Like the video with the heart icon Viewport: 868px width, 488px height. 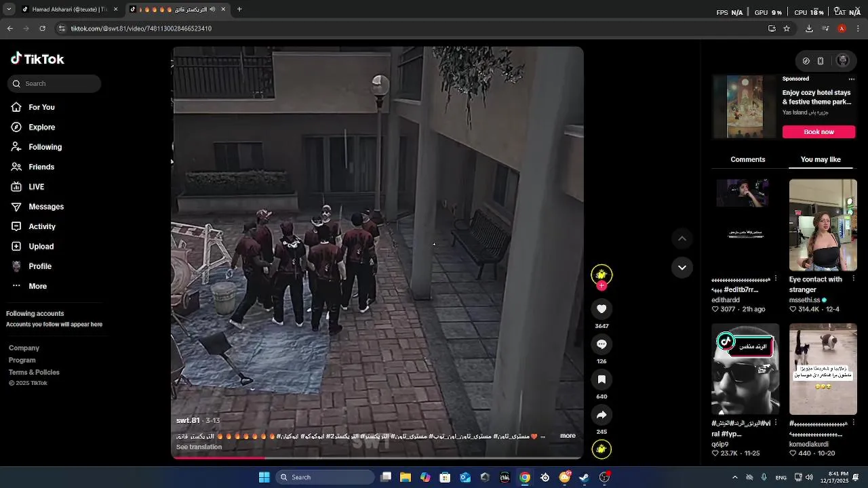coord(601,309)
